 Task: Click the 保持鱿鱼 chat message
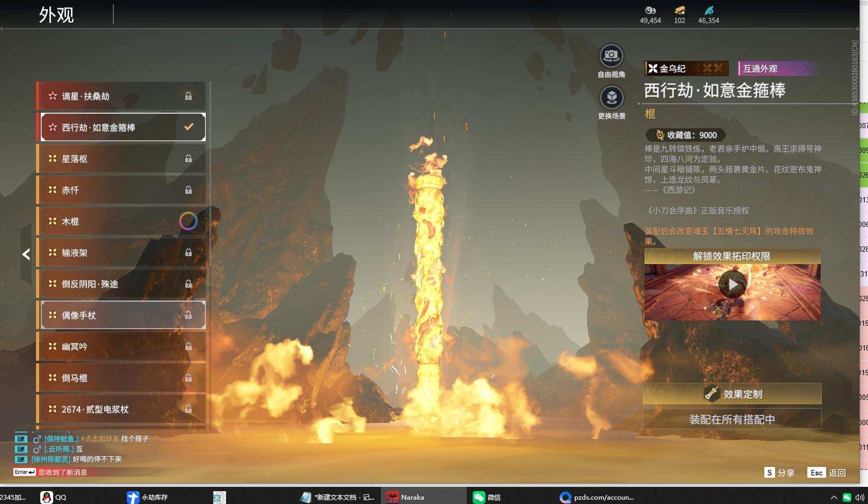click(x=82, y=439)
